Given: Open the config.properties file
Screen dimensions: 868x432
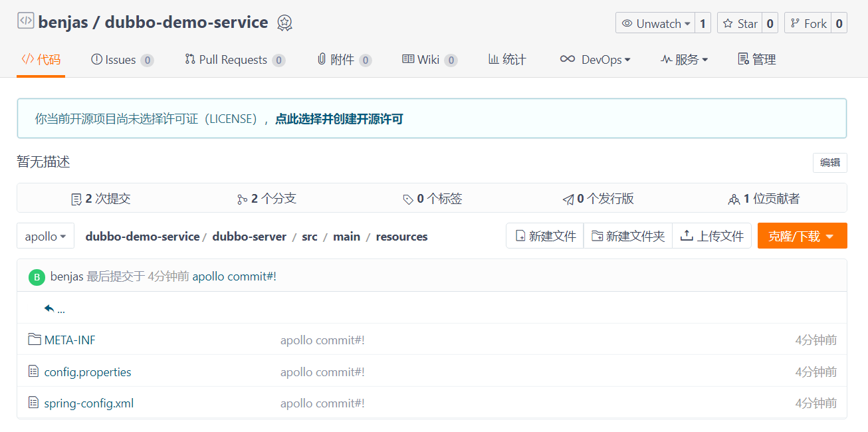Looking at the screenshot, I should (x=87, y=372).
